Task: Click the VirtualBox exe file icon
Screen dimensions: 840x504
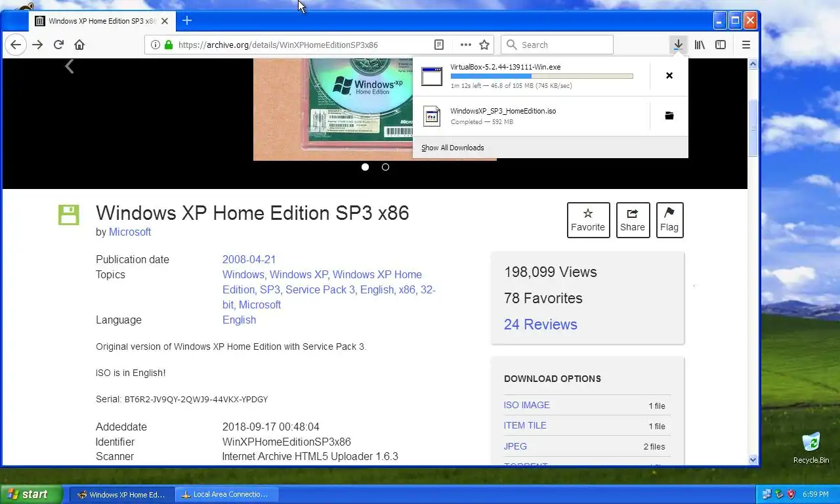Action: (432, 76)
